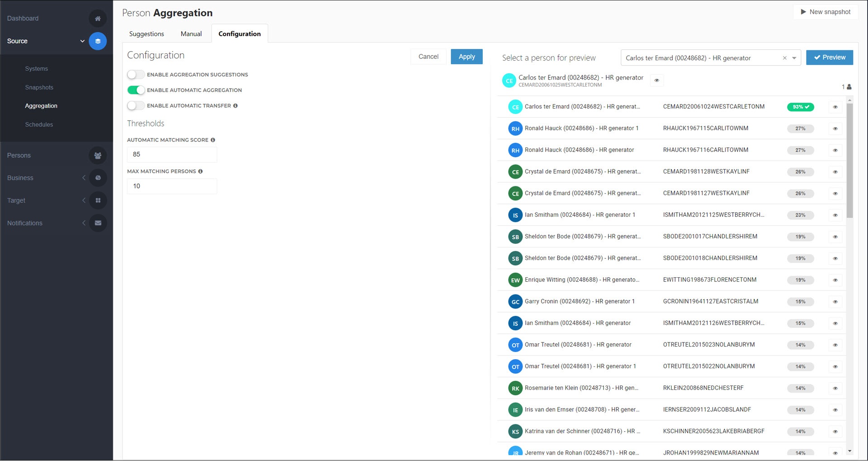This screenshot has height=461, width=868.
Task: Click info icon beside Automatic Matching Score
Action: [x=212, y=140]
